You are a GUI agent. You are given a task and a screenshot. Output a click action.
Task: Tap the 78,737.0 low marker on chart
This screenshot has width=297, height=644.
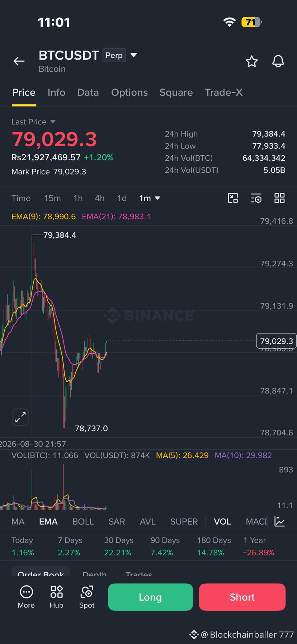point(91,428)
